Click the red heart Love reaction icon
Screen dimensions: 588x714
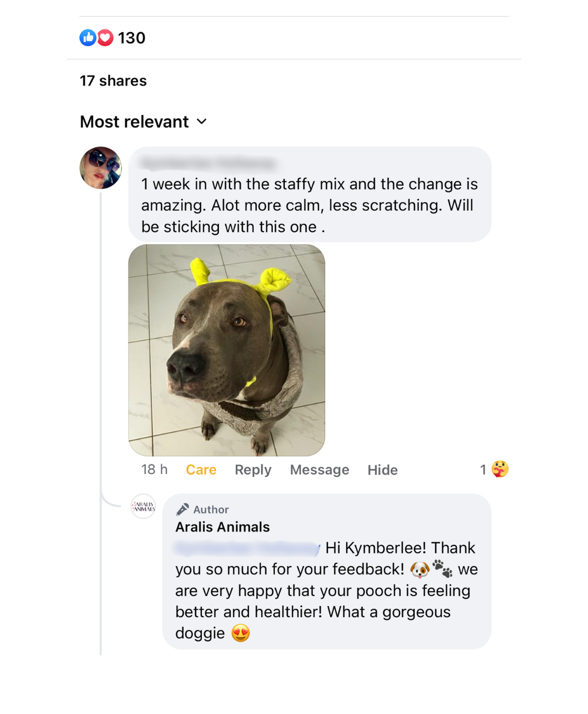click(x=105, y=38)
